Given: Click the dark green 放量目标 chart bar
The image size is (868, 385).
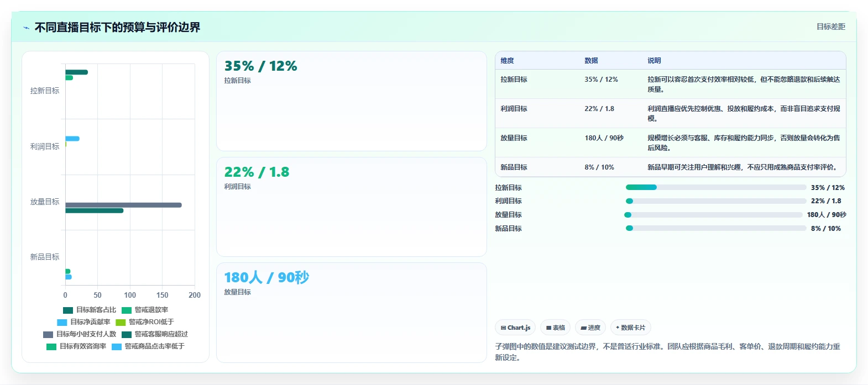Looking at the screenshot, I should coord(95,210).
